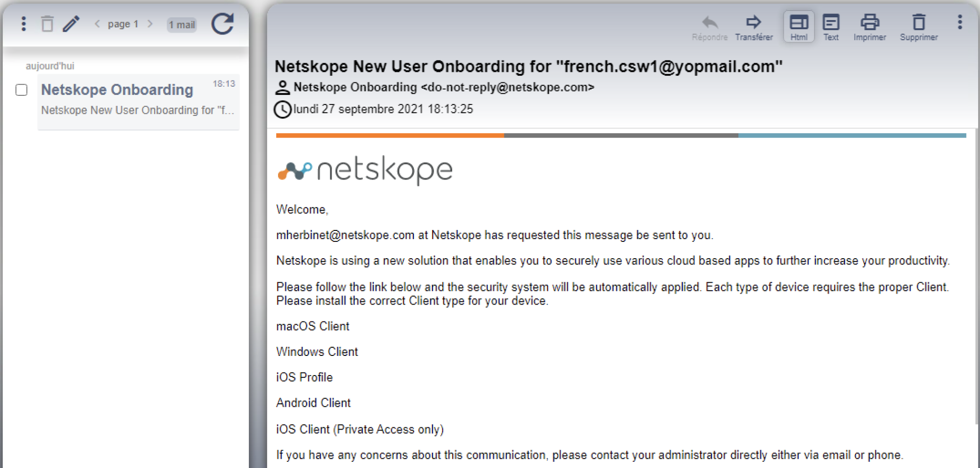Delete the message using Supprimer
Screen dimensions: 980x468
point(919,28)
